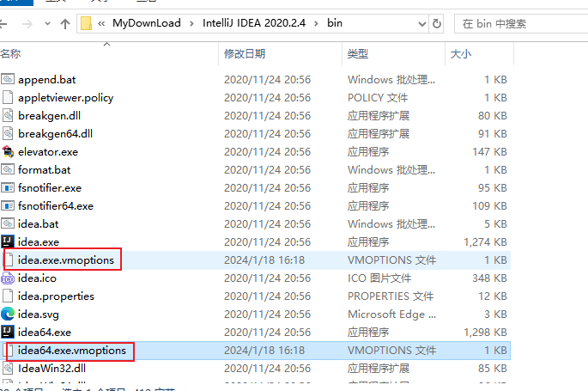The image size is (588, 391).
Task: Select the idea64.exe file name
Action: click(x=45, y=332)
